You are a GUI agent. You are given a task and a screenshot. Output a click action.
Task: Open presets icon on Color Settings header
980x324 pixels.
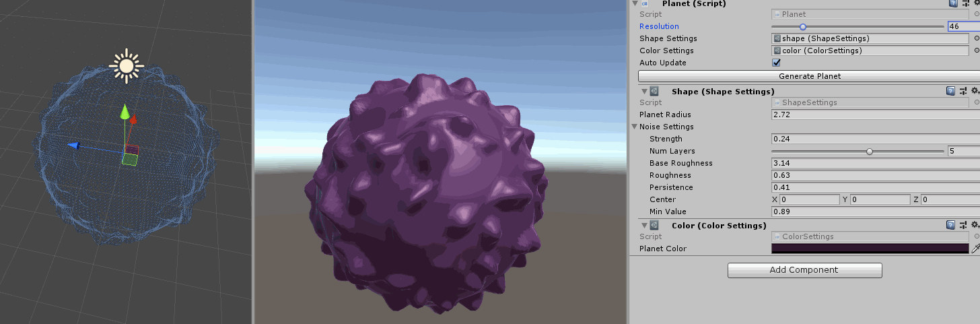(x=964, y=225)
